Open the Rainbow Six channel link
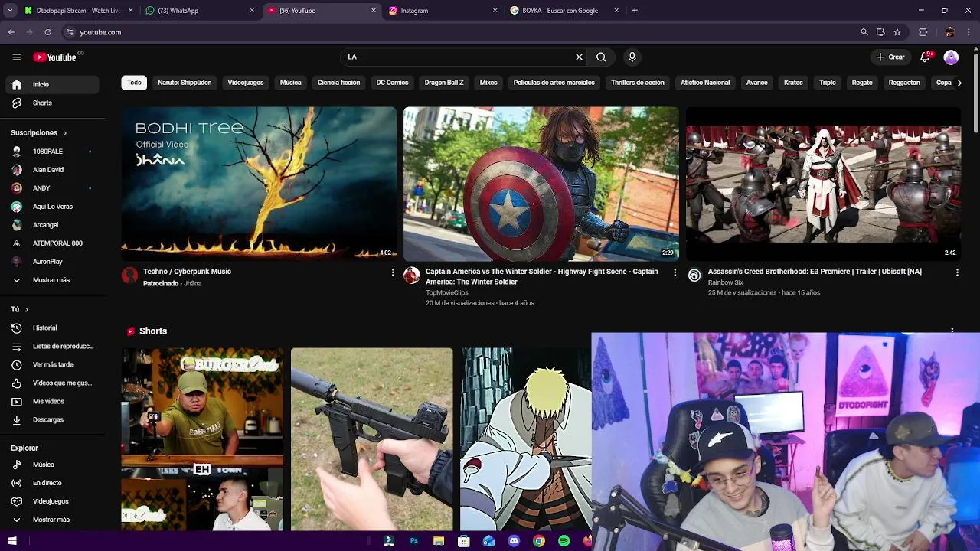 [725, 282]
